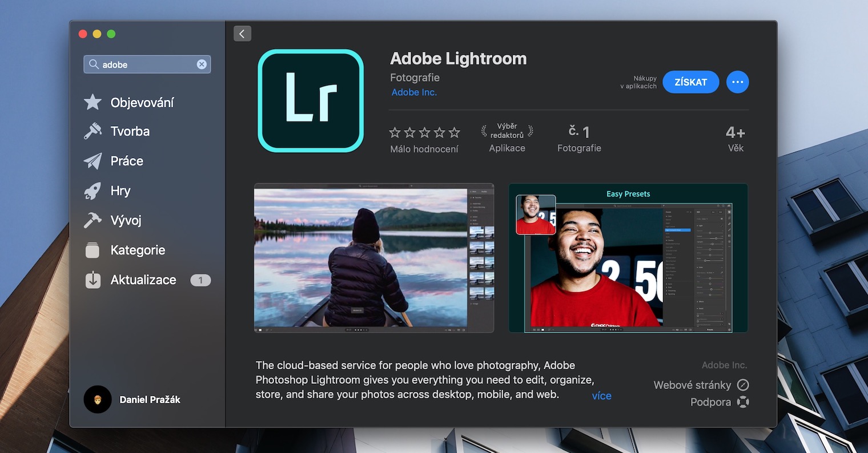
Task: Click the green full-screen window button
Action: point(111,34)
